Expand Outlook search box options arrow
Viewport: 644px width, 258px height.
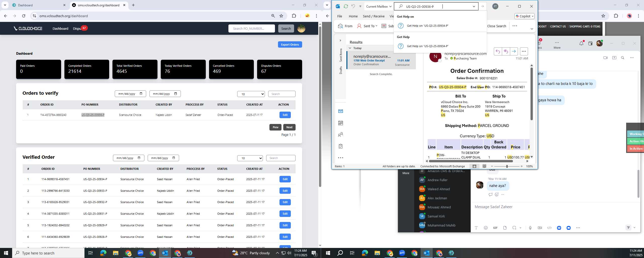pos(474,7)
